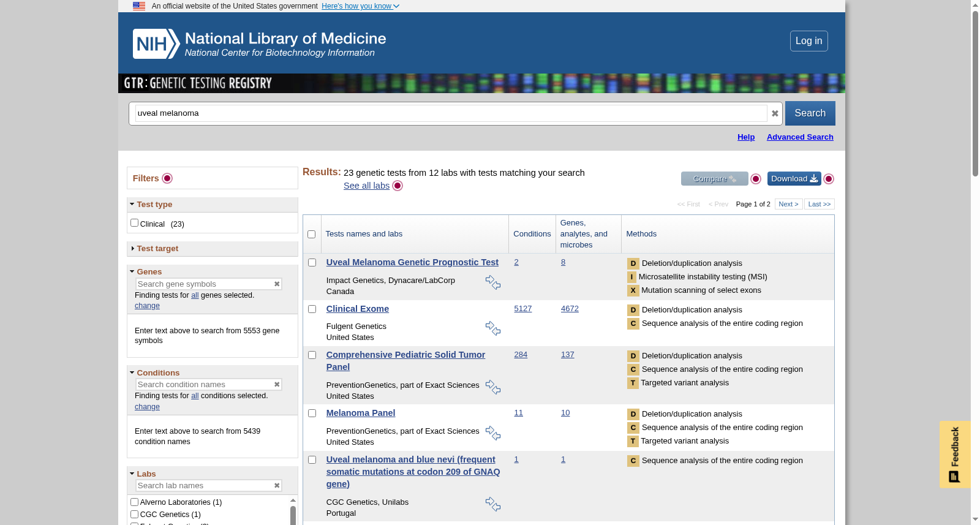Image resolution: width=980 pixels, height=525 pixels.
Task: Check the Alverno Laboratories lab filter
Action: tap(134, 502)
